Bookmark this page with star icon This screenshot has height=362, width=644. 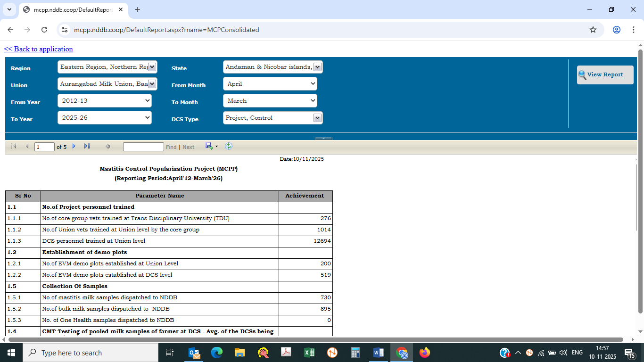coord(593,30)
